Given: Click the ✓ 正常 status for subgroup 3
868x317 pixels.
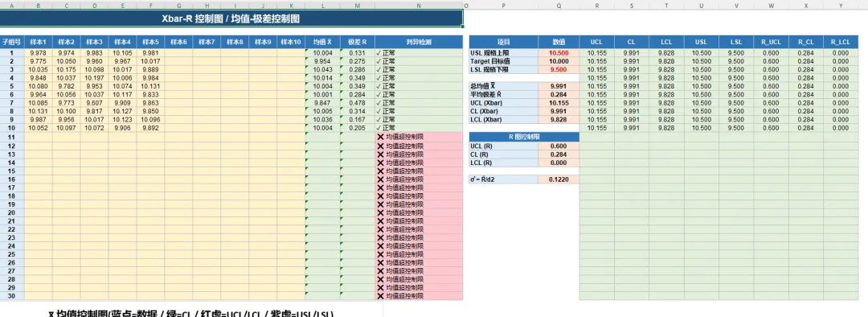Looking at the screenshot, I should tap(419, 70).
